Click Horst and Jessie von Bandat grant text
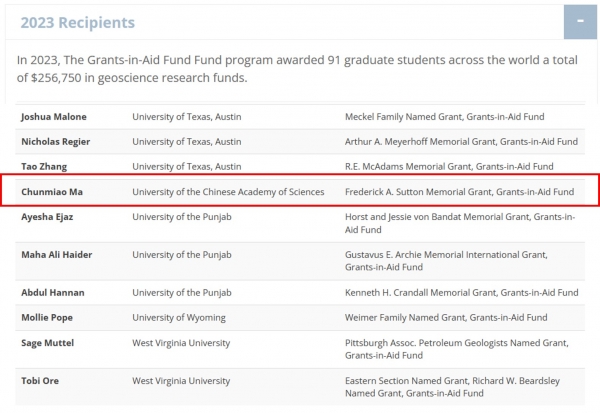Screen dimensions: 600x413 [460, 223]
